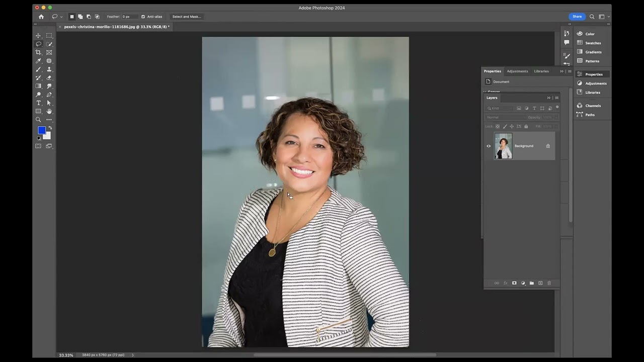Choose New selection mode button
This screenshot has width=644, height=362.
(72, 17)
